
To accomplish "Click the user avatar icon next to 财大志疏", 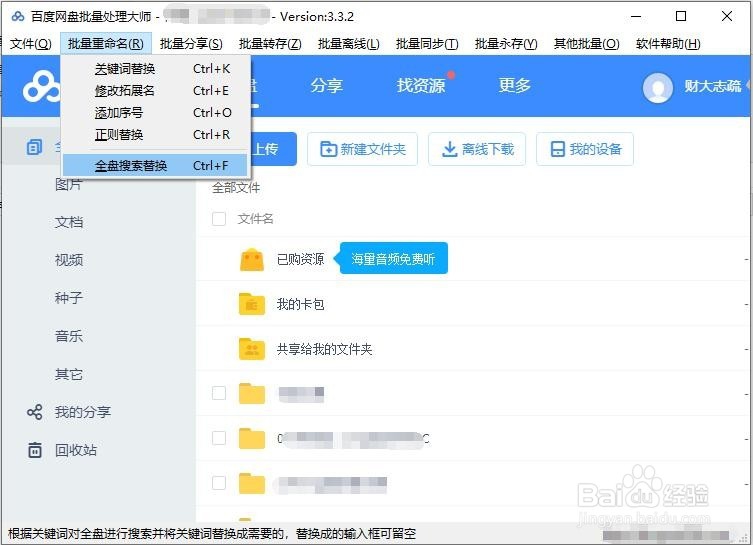I will coord(657,87).
